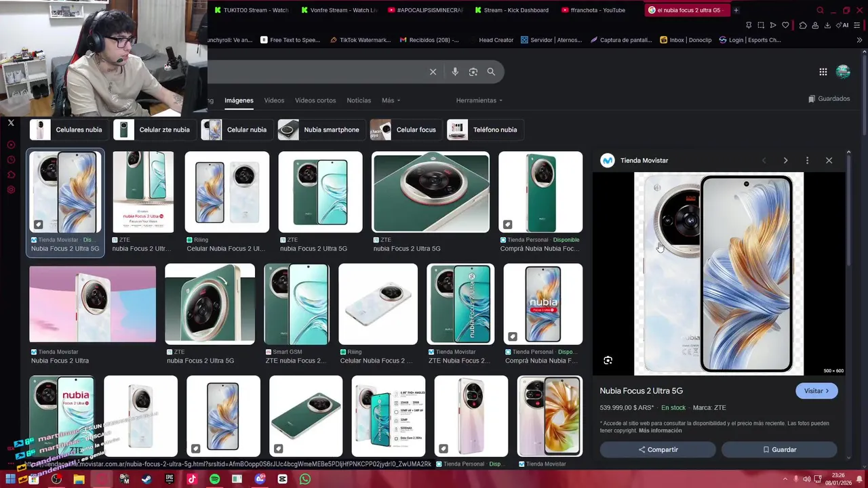Viewport: 868px width, 488px height.
Task: Open the Celular Nubia Focus 2 Riiing thumbnail
Action: [227, 192]
